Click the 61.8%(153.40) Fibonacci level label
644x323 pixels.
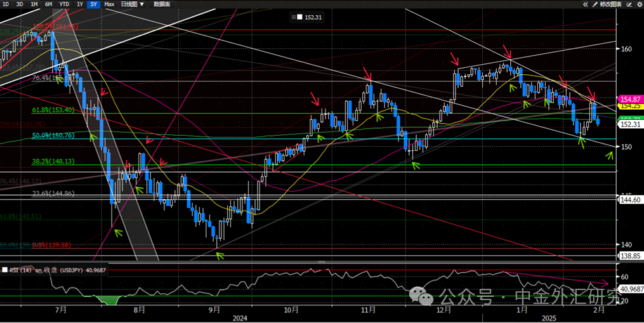pos(53,110)
